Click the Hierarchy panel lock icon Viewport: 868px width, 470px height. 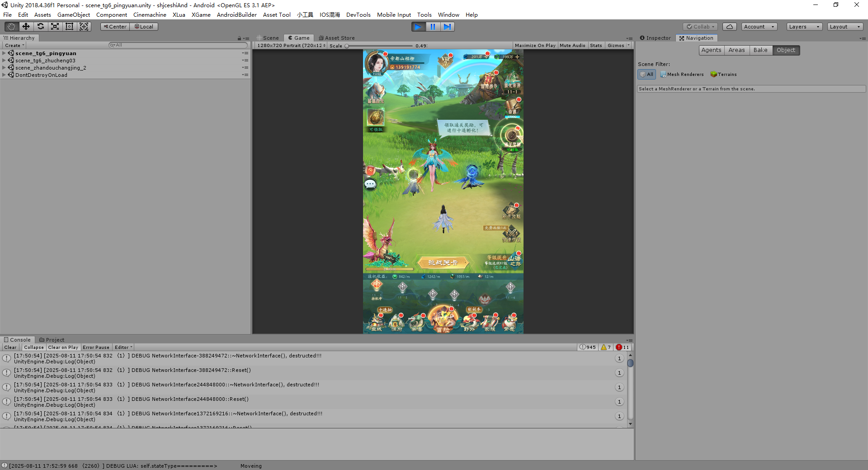pos(239,38)
